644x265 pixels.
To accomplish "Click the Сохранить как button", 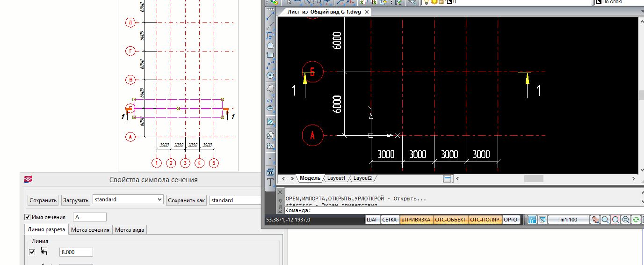I will tap(186, 200).
